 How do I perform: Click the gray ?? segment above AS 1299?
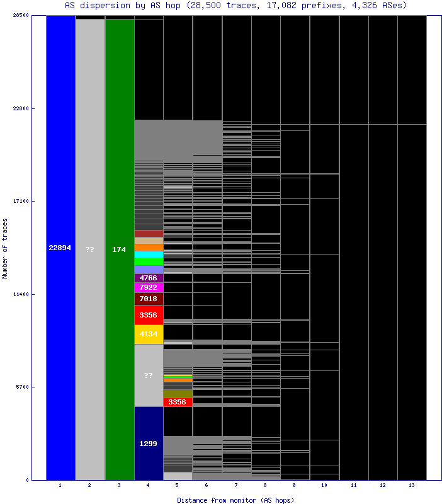coord(149,375)
